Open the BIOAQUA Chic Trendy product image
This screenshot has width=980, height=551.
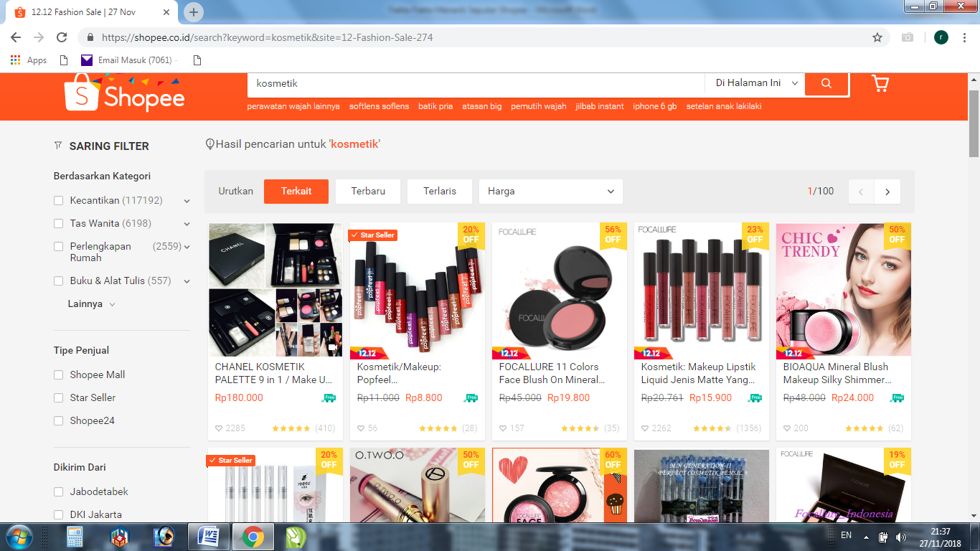(844, 290)
